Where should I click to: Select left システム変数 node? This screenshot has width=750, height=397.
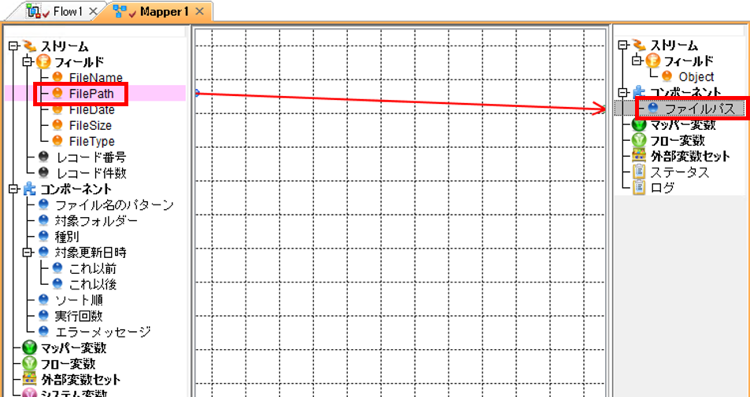point(74,393)
